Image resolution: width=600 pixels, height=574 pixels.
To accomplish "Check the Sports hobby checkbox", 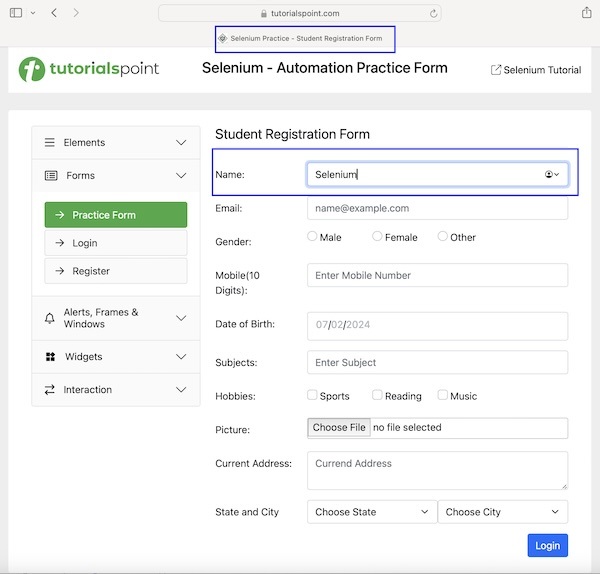I will pyautogui.click(x=313, y=395).
